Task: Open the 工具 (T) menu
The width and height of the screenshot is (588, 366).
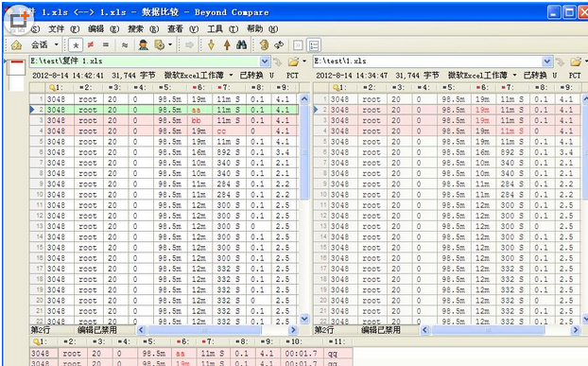Action: point(222,29)
